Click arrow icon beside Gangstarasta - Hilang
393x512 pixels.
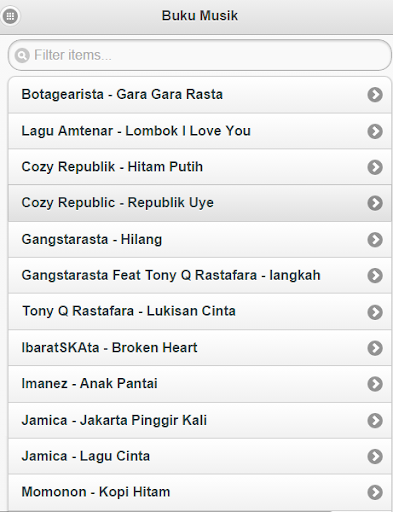375,240
